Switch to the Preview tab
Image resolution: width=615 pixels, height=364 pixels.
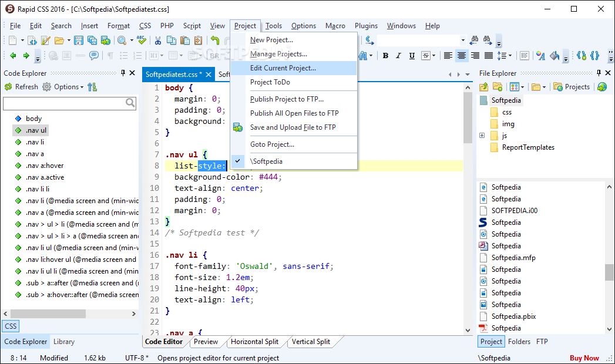pos(206,342)
